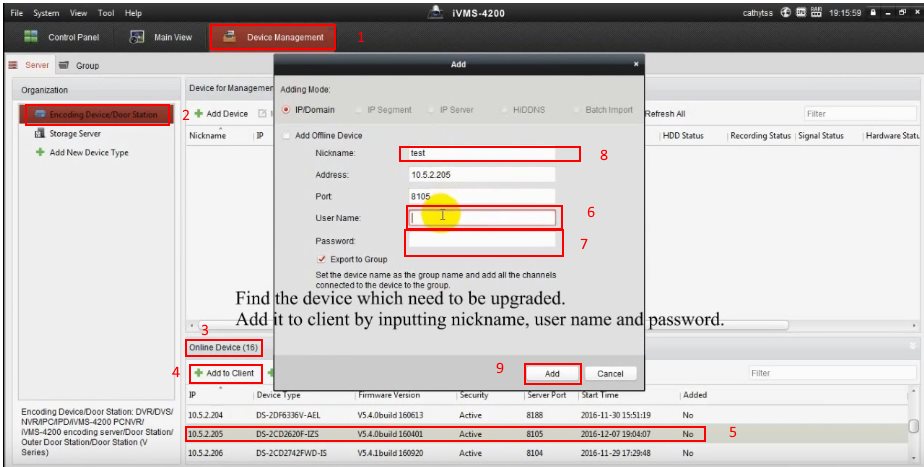924x467 pixels.
Task: Click the User Name input field
Action: coord(482,217)
